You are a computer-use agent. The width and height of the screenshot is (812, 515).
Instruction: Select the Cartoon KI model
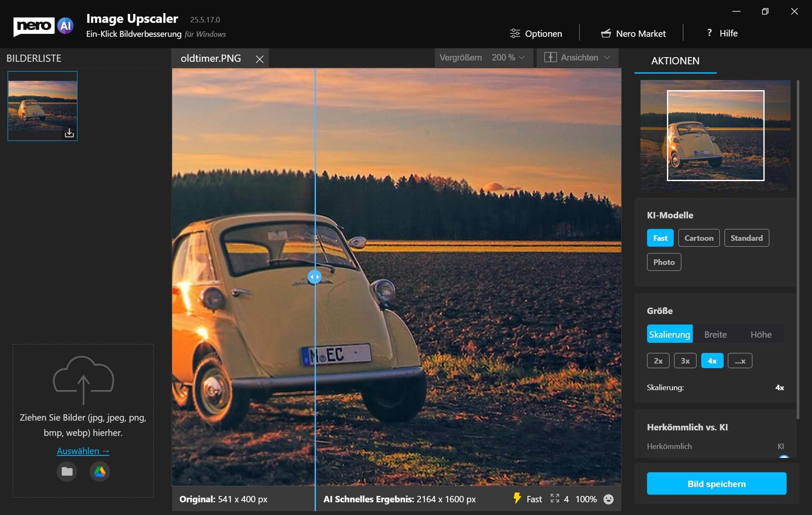699,238
